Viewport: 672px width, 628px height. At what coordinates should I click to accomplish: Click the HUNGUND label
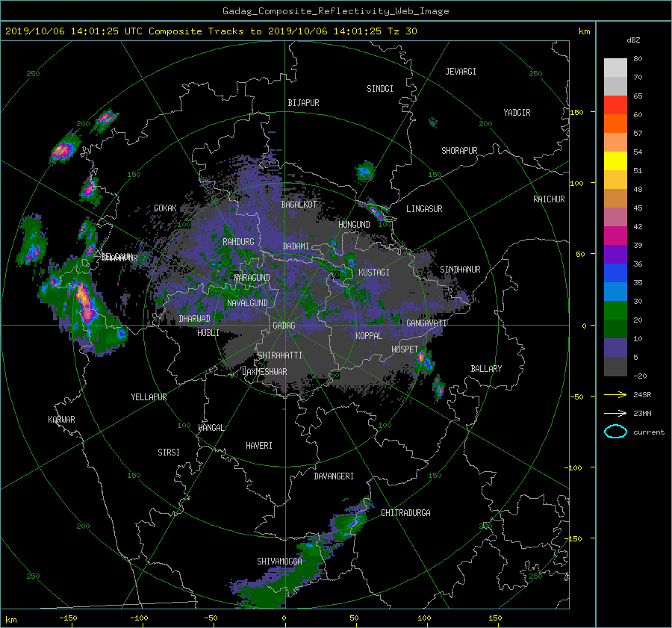click(x=354, y=225)
